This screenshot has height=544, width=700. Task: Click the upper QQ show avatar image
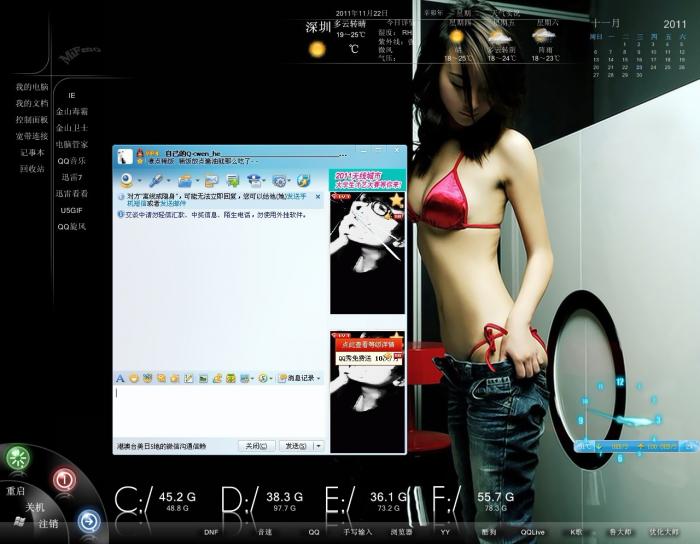tap(367, 253)
